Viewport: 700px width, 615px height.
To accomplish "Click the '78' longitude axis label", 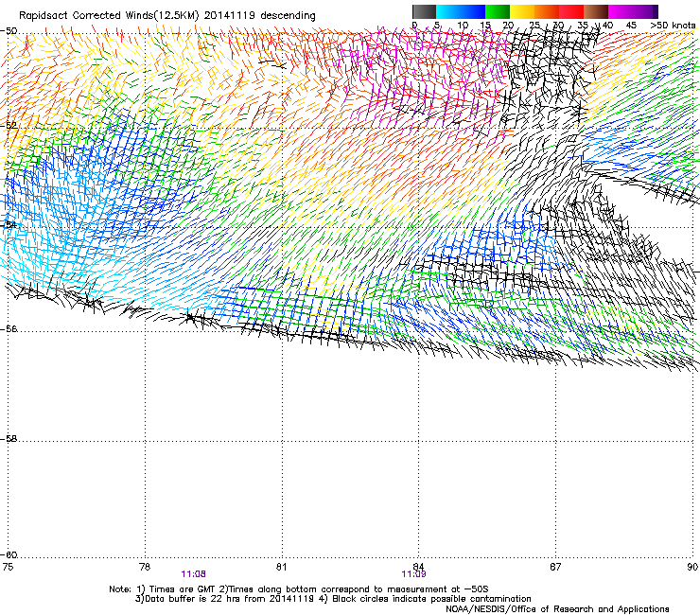I will [145, 567].
